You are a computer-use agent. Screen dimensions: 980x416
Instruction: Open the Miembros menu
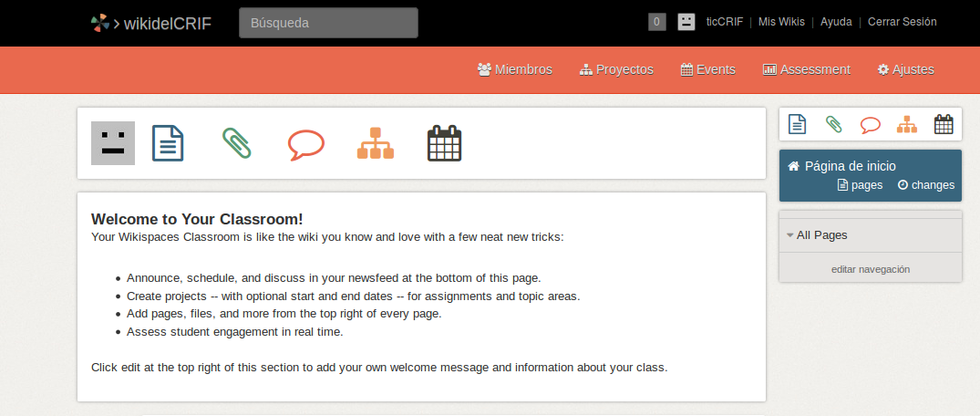pyautogui.click(x=515, y=69)
